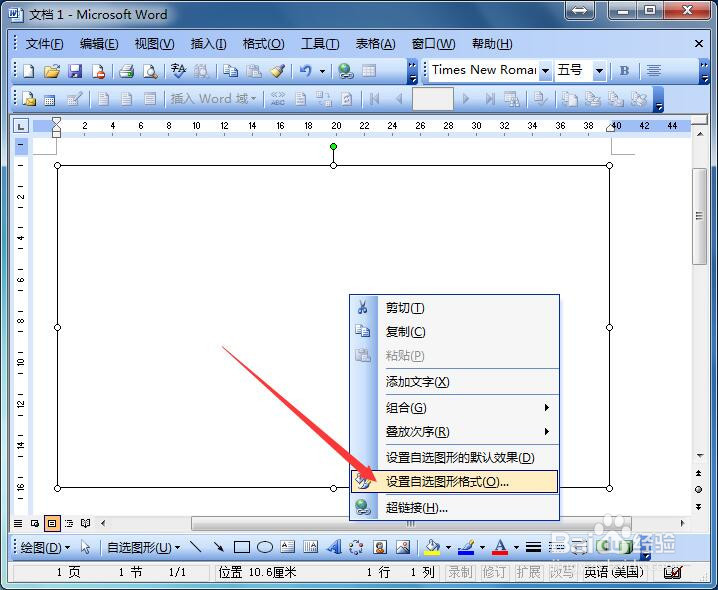Choose 复制(C) from context menu
Image resolution: width=718 pixels, height=590 pixels.
point(455,332)
